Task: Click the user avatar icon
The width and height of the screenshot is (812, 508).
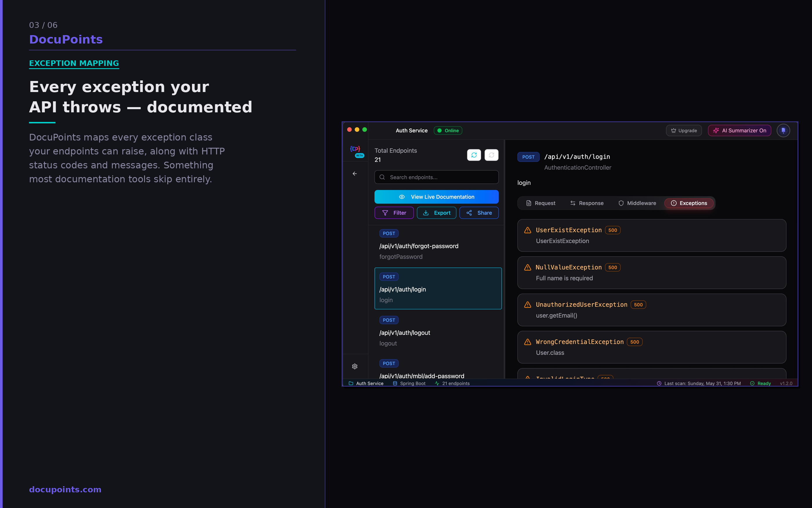Action: [x=783, y=130]
